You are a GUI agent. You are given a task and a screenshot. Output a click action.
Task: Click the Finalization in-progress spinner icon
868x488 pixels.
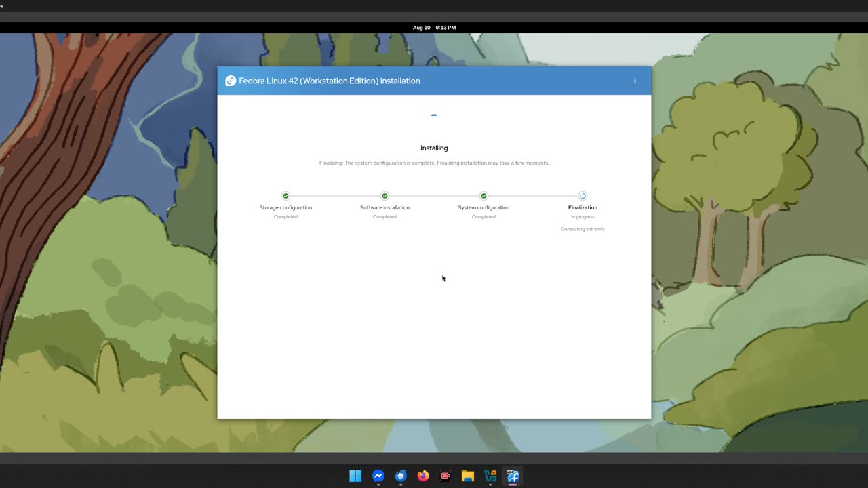[583, 196]
